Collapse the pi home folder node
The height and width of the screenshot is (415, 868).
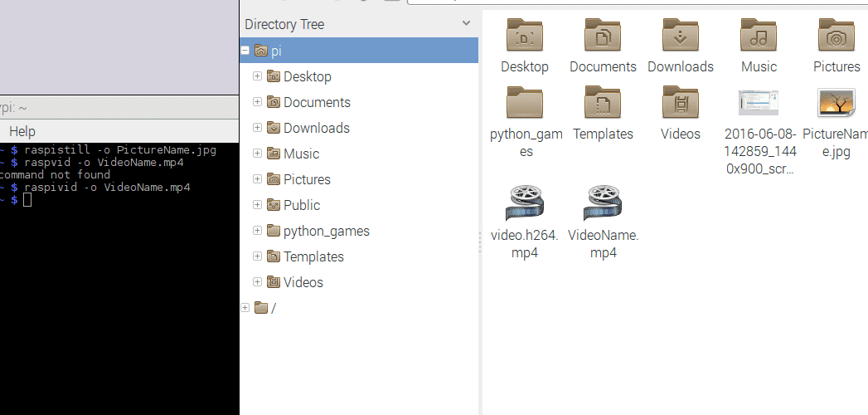click(245, 51)
